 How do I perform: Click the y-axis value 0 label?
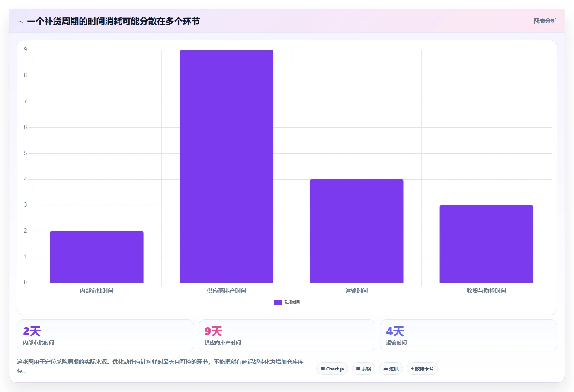click(x=25, y=283)
